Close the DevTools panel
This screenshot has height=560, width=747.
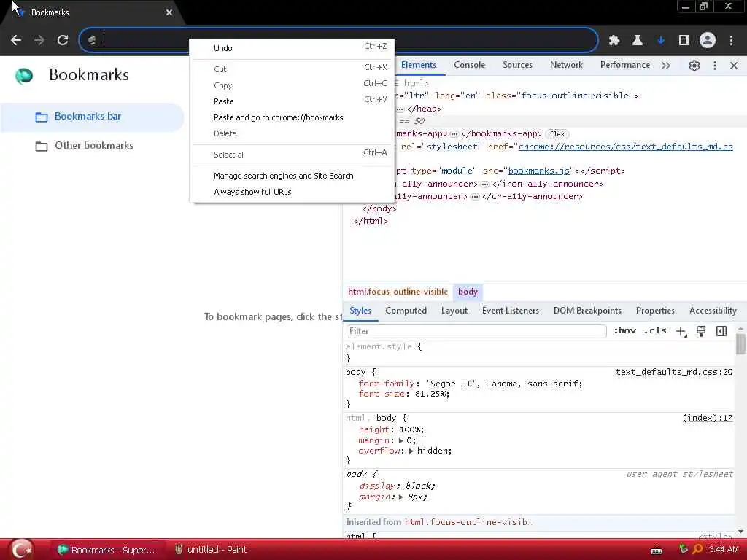tap(734, 66)
